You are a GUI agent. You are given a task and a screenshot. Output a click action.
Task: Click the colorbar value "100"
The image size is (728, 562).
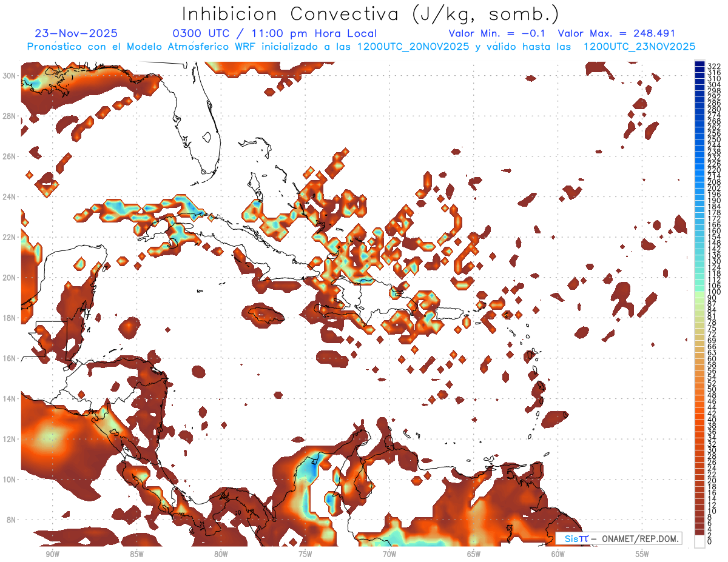click(714, 292)
